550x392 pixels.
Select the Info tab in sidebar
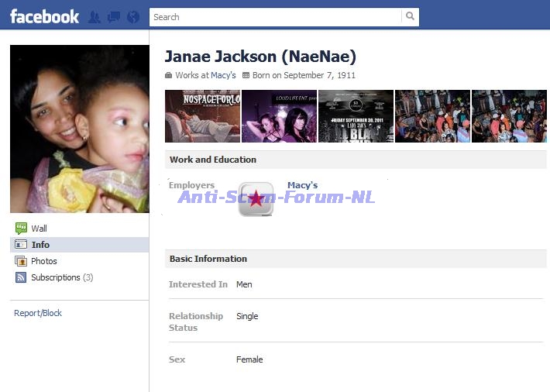click(x=40, y=245)
